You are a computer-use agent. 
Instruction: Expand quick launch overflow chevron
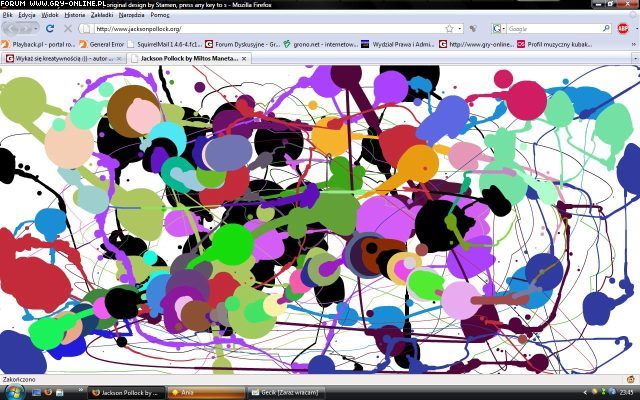[x=80, y=390]
